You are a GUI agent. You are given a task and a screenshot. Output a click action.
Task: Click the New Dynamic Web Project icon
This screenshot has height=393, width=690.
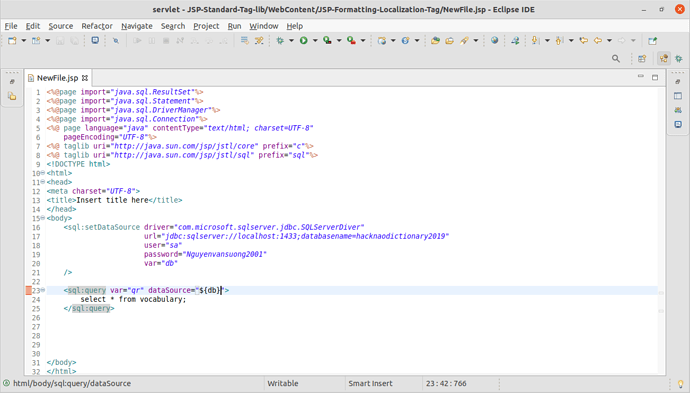382,40
